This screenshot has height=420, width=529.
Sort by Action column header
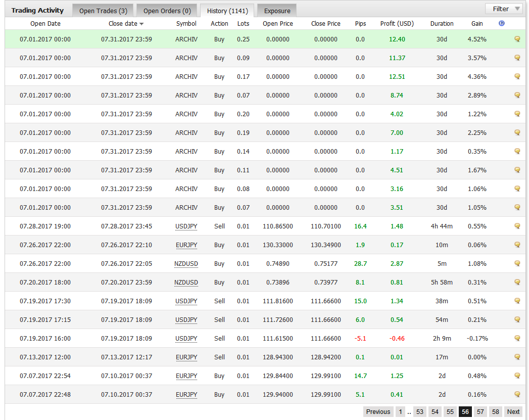click(219, 24)
